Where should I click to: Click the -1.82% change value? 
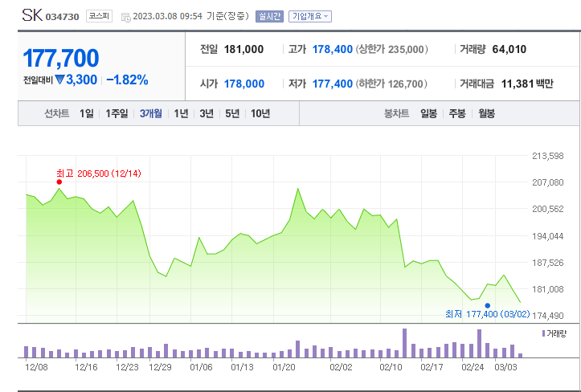pos(128,80)
